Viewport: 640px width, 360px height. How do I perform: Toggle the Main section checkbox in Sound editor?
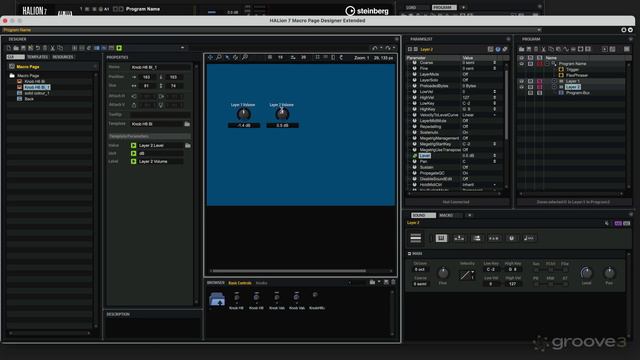click(409, 253)
